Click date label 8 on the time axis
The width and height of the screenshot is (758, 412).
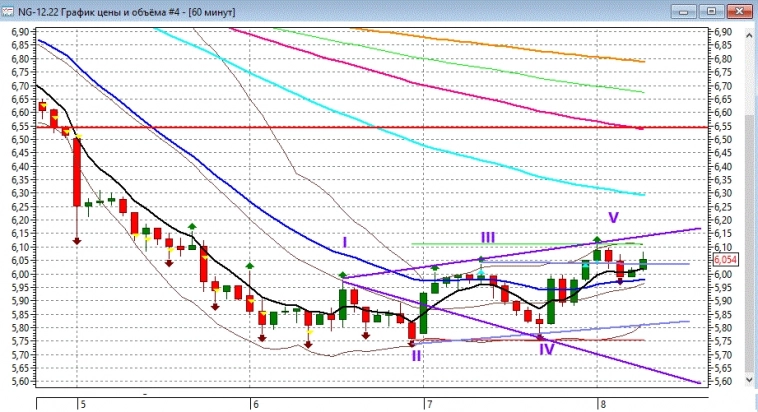(603, 404)
